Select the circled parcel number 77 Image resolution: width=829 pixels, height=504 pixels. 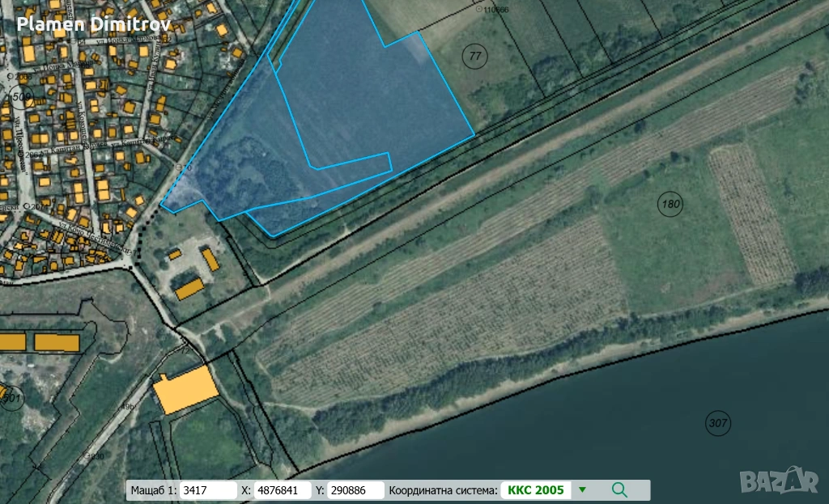point(475,56)
